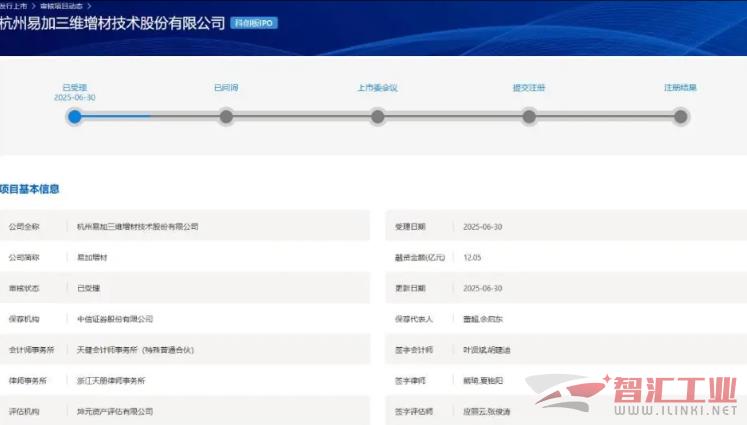This screenshot has width=747, height=425.
Task: Click the 受理日期 row label
Action: (x=410, y=227)
